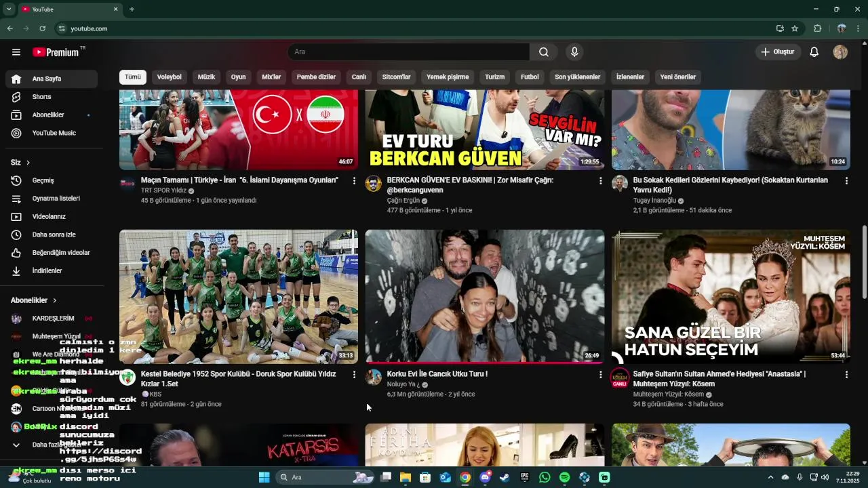Select the Müzik filter chip
This screenshot has width=868, height=488.
coord(206,77)
